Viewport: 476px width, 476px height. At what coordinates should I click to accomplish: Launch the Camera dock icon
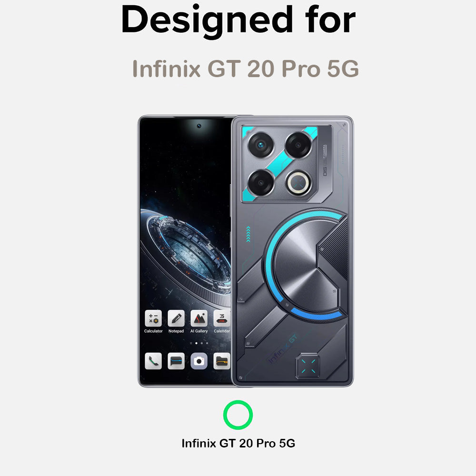(x=199, y=361)
